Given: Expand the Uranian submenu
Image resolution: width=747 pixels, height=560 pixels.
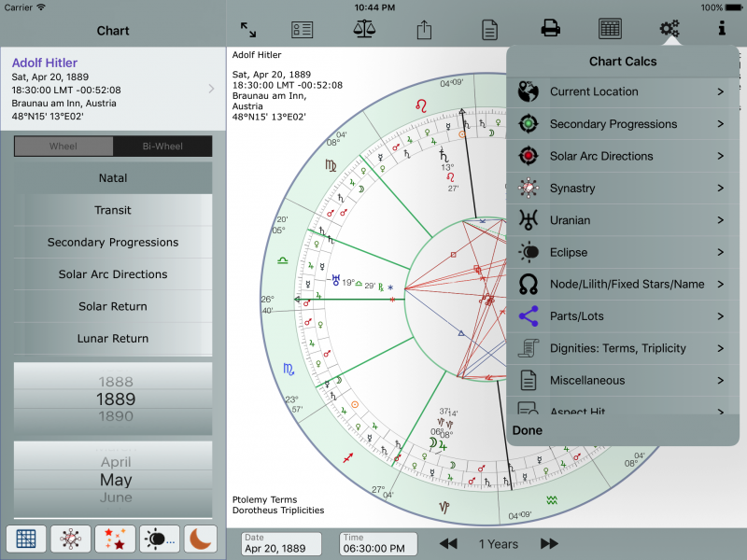Looking at the screenshot, I should 621,220.
